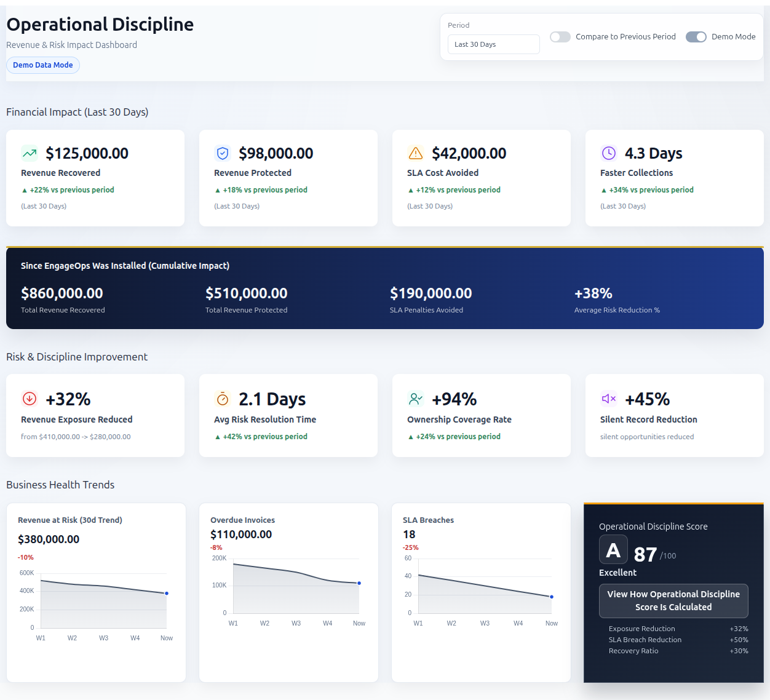Viewport: 770px width, 700px height.
Task: Click the +42% vs previous period text
Action: click(x=261, y=437)
